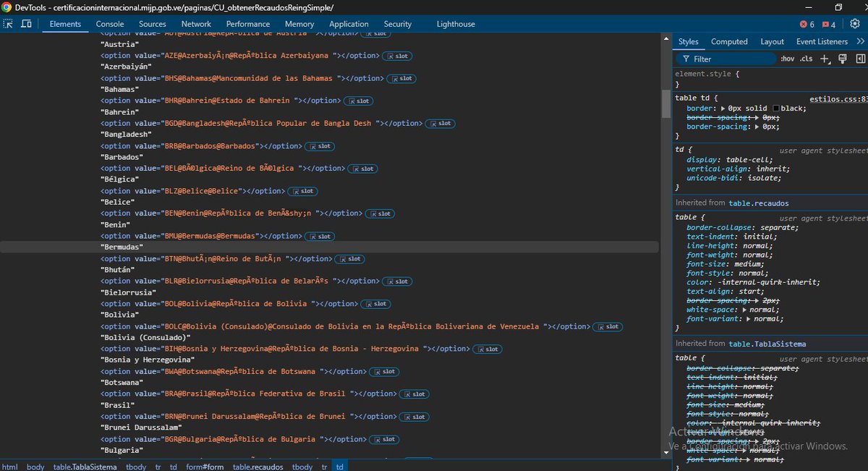Switch to the Console tab
Image resolution: width=868 pixels, height=471 pixels.
pos(110,24)
